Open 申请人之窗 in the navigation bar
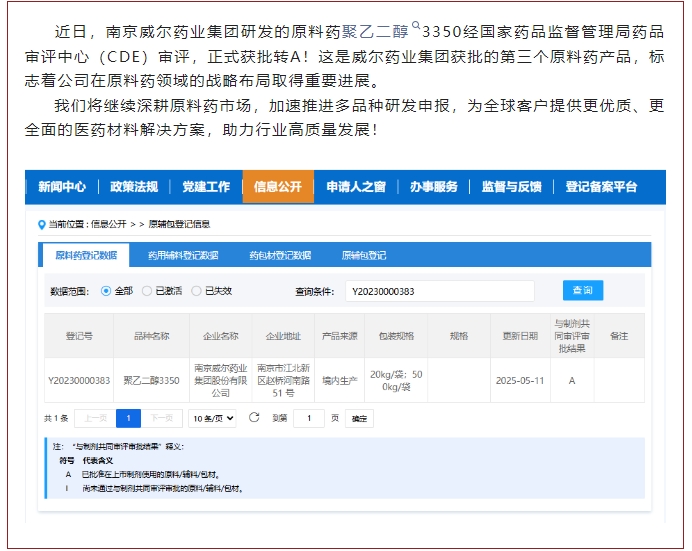692x551 pixels. tap(356, 187)
